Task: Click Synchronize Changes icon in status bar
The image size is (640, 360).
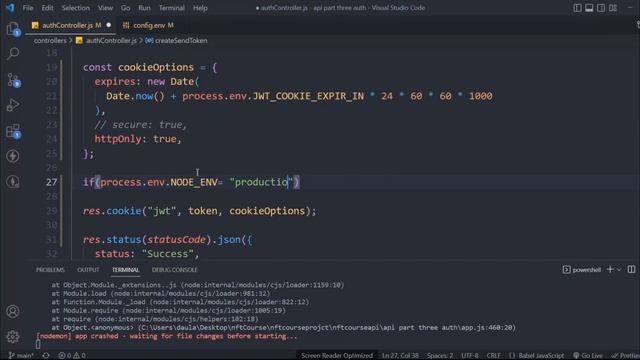Action: 46,356
